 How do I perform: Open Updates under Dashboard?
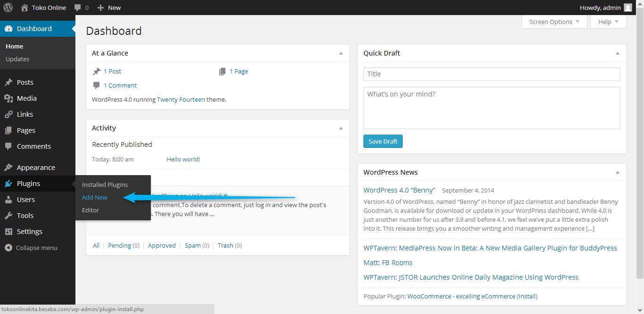[17, 59]
